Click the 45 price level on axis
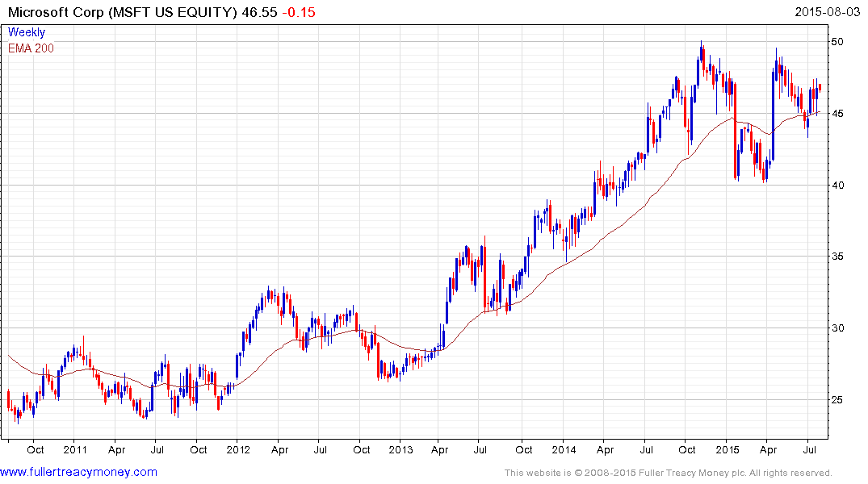868x484 pixels. point(841,114)
